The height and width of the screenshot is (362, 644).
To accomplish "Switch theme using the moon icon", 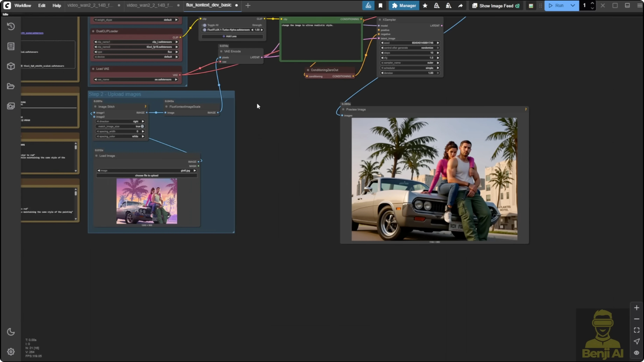I will [x=11, y=332].
